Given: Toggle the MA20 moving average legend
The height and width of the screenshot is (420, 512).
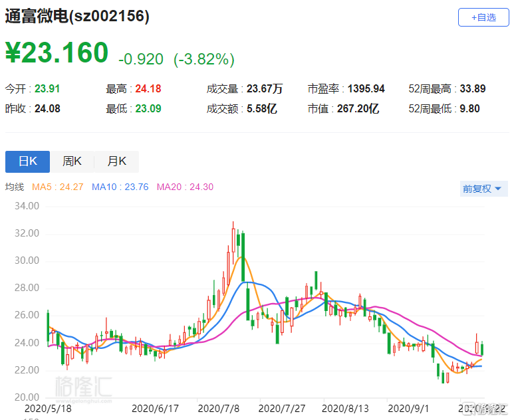Looking at the screenshot, I should (x=185, y=187).
